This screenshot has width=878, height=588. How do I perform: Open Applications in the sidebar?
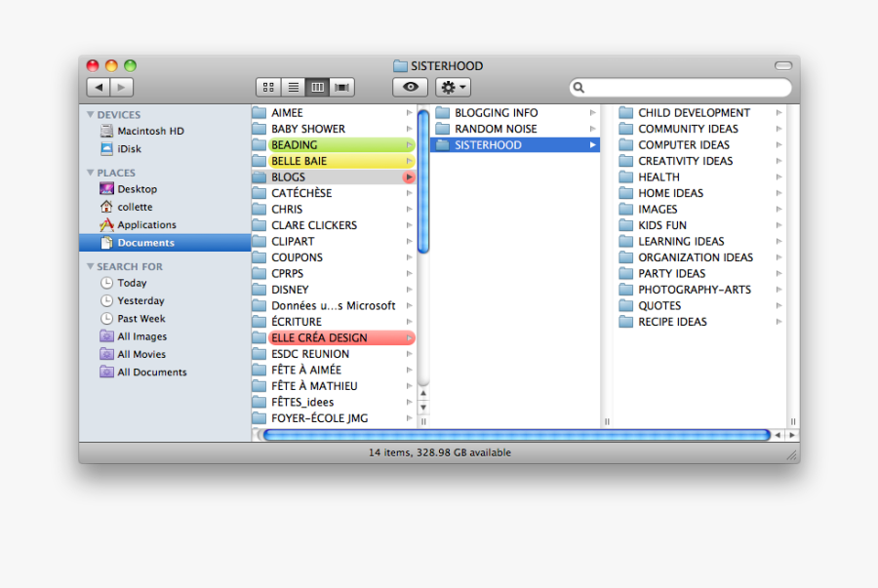point(146,225)
